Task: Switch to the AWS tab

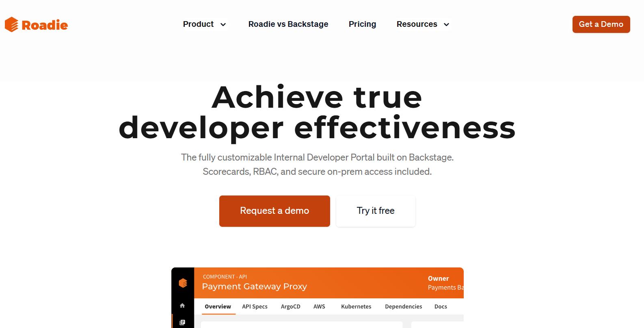Action: pyautogui.click(x=319, y=306)
